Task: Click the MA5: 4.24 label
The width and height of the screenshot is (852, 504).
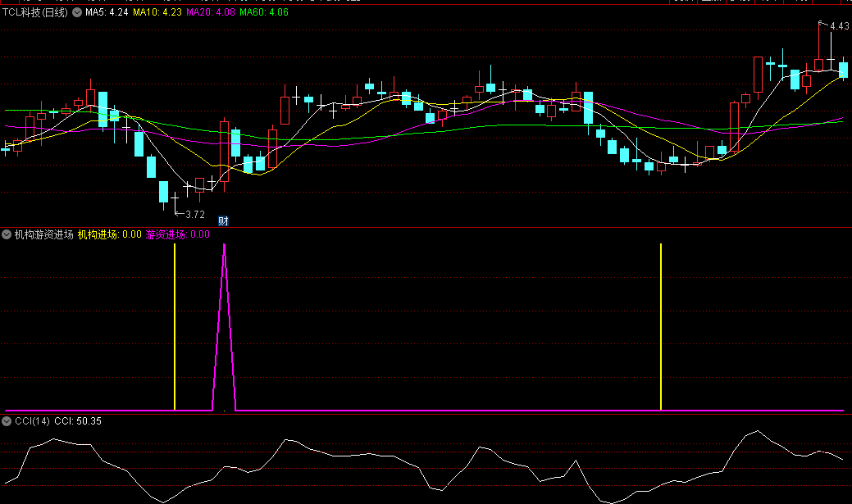Action: [x=107, y=12]
